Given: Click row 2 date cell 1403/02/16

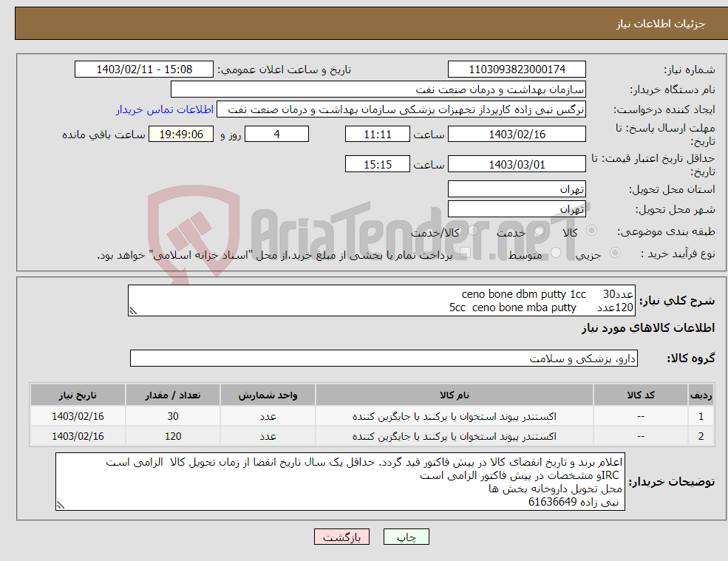Looking at the screenshot, I should [78, 436].
